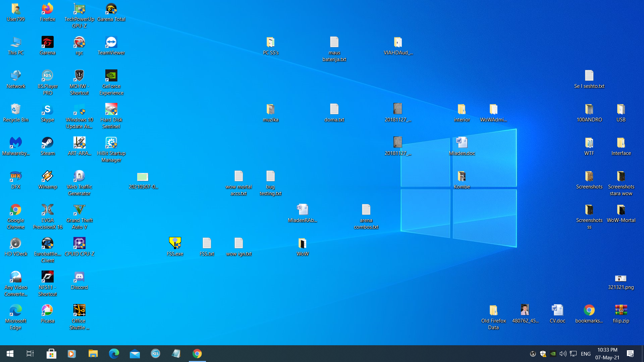The width and height of the screenshot is (644, 362).
Task: Select the Discord desktop icon
Action: [x=79, y=277]
